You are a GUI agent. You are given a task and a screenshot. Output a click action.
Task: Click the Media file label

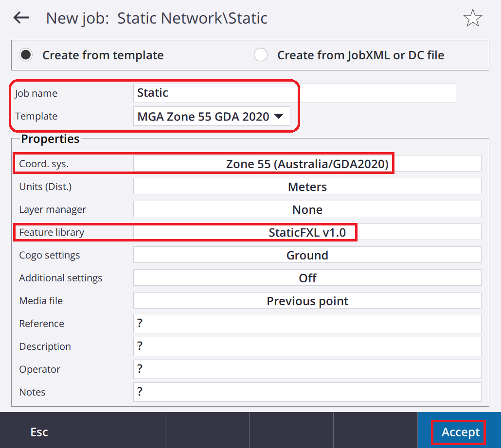41,301
